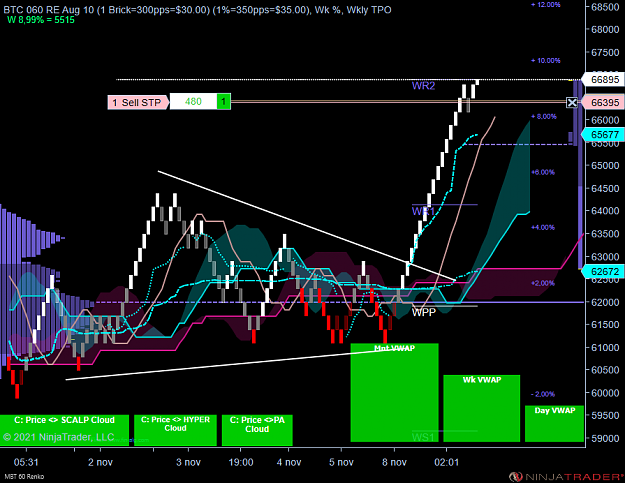Click the 'C: Price <> HYPER Cloud' signal box

point(175,430)
